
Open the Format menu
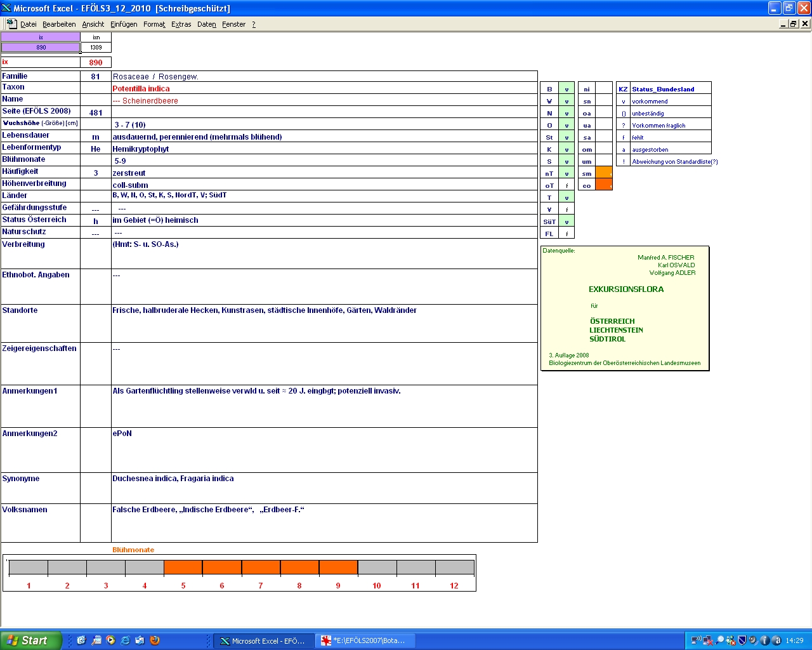click(154, 24)
